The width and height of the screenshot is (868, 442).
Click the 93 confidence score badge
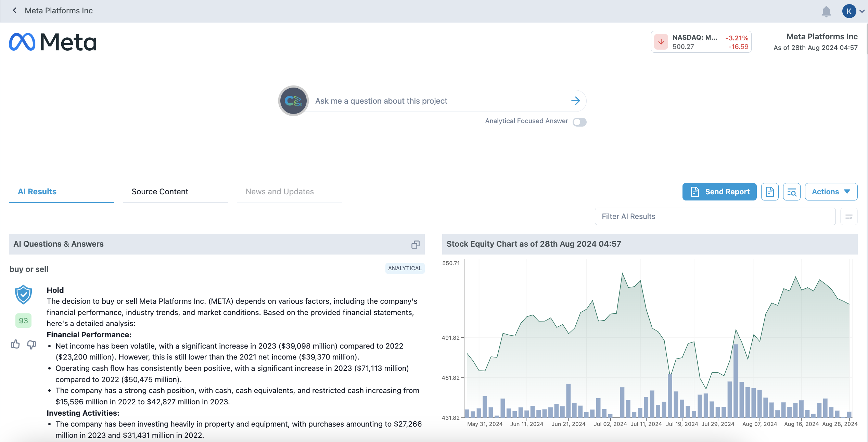(23, 321)
